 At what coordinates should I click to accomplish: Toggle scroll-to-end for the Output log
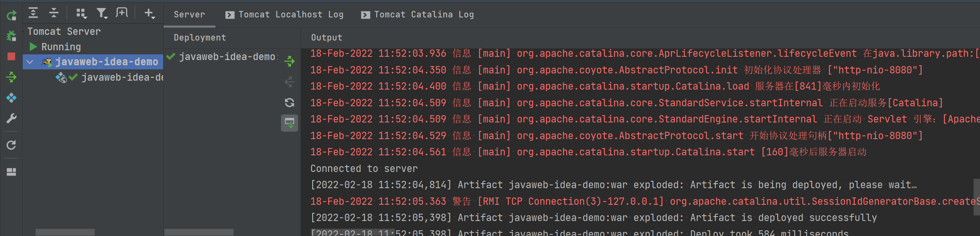290,123
